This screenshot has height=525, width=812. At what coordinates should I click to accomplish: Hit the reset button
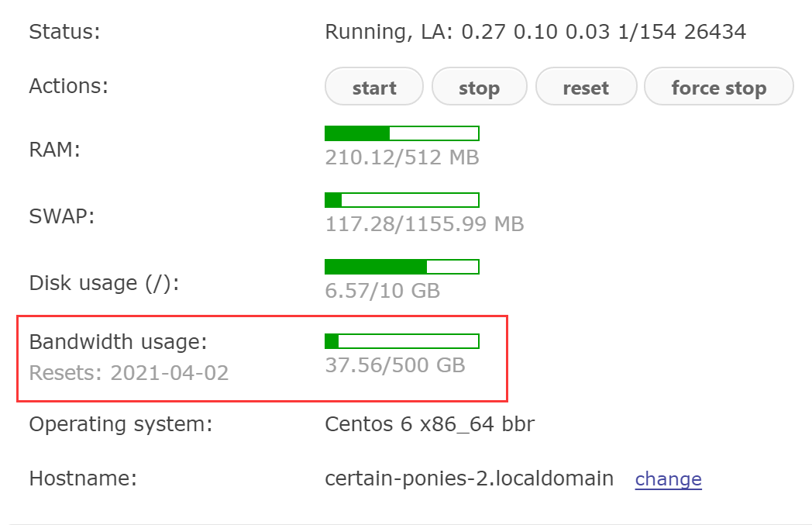click(586, 88)
